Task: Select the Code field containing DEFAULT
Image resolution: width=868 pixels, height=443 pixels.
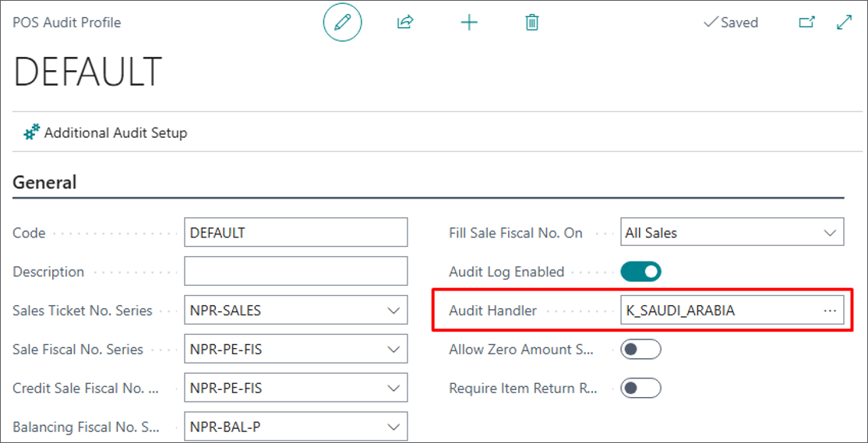Action: [296, 233]
